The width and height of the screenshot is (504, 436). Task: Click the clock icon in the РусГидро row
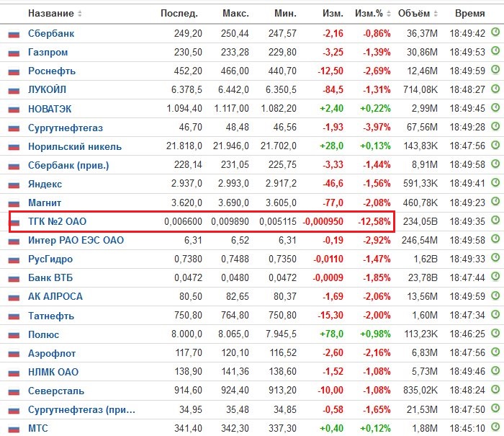(x=495, y=258)
